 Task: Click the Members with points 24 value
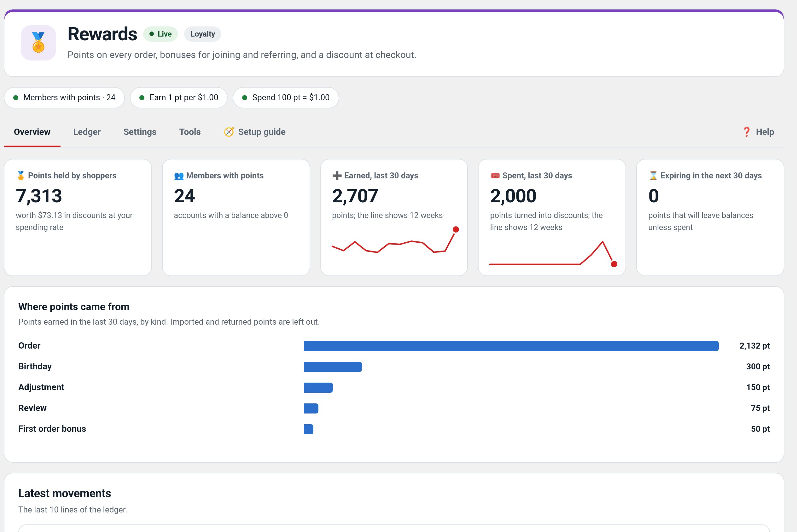184,196
